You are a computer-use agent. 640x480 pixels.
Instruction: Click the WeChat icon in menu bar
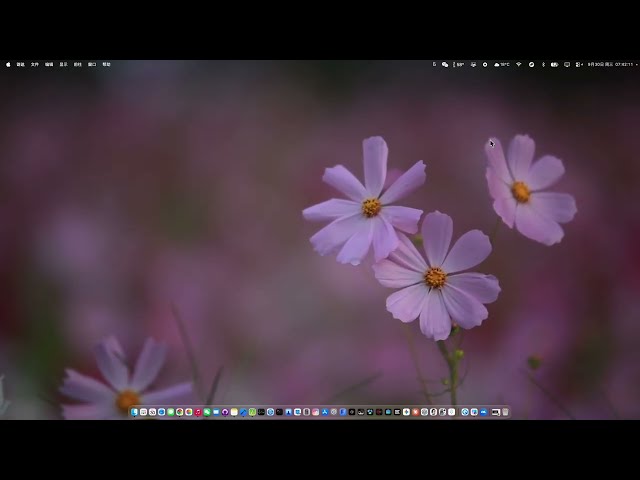coord(445,64)
